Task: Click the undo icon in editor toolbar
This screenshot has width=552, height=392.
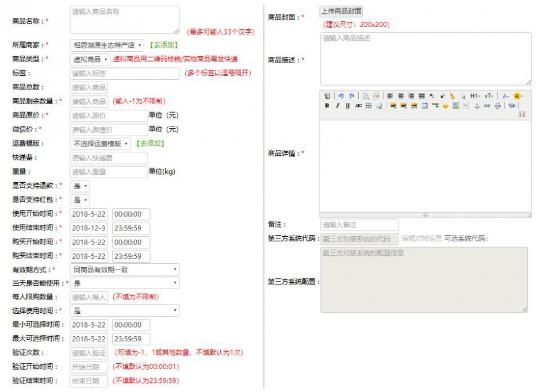Action: [x=341, y=96]
